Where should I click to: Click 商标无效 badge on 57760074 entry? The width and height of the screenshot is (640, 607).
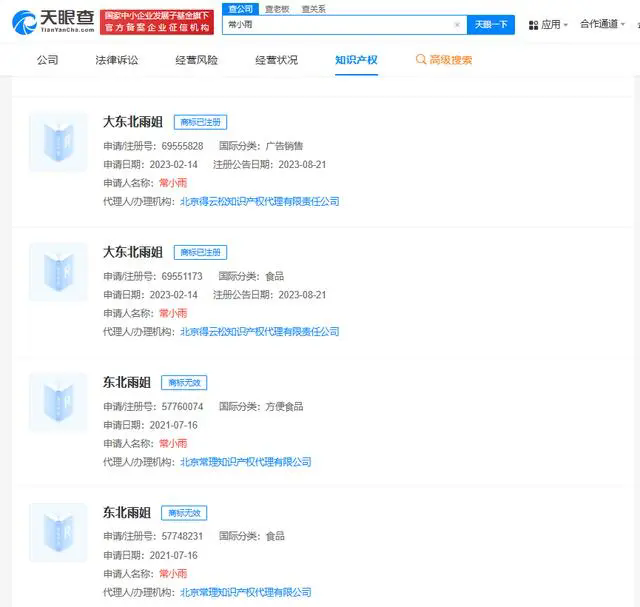coord(184,382)
